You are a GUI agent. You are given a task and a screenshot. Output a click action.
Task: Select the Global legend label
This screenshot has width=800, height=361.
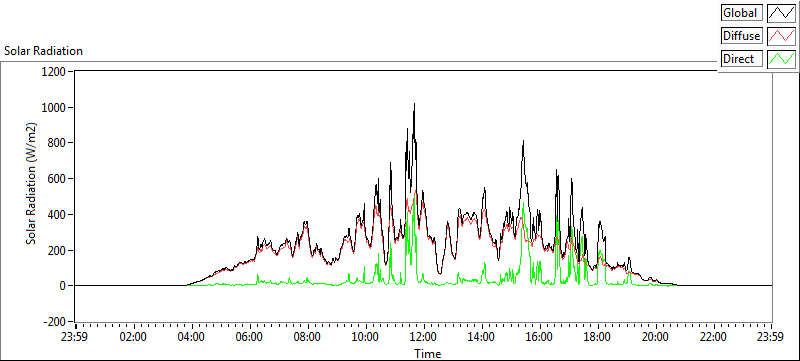[741, 13]
